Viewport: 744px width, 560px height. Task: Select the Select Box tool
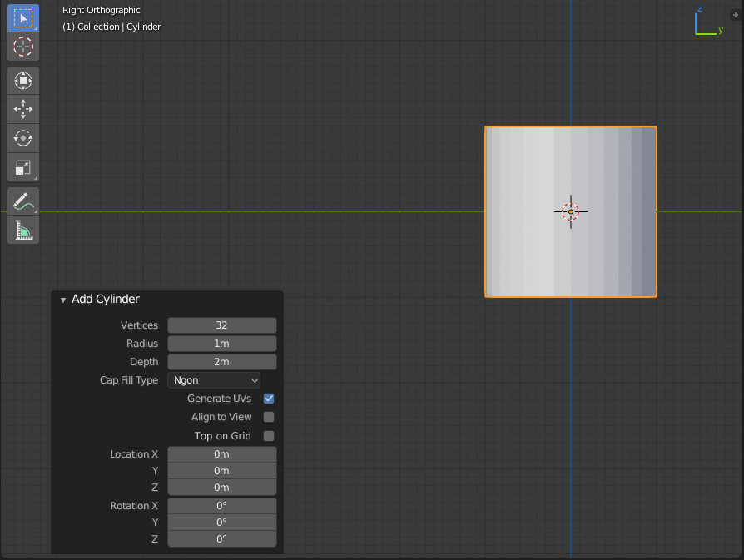pyautogui.click(x=23, y=18)
